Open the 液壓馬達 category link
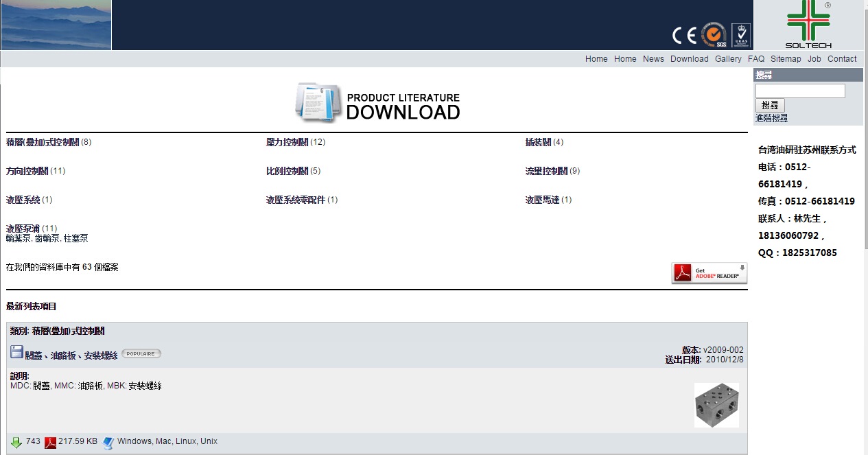This screenshot has width=868, height=455. 542,200
